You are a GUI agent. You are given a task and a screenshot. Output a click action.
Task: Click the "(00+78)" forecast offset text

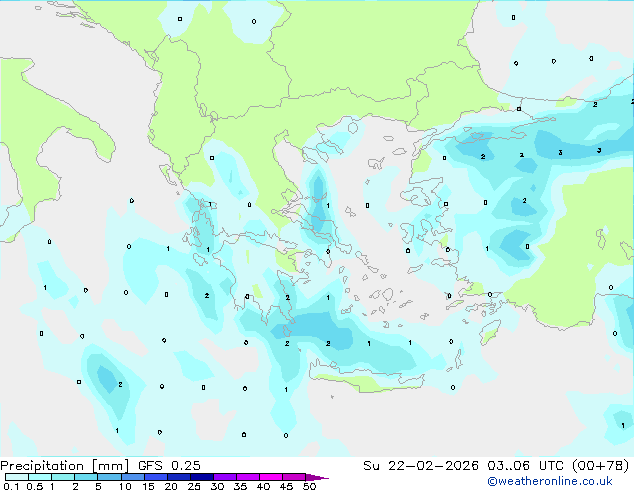601,466
